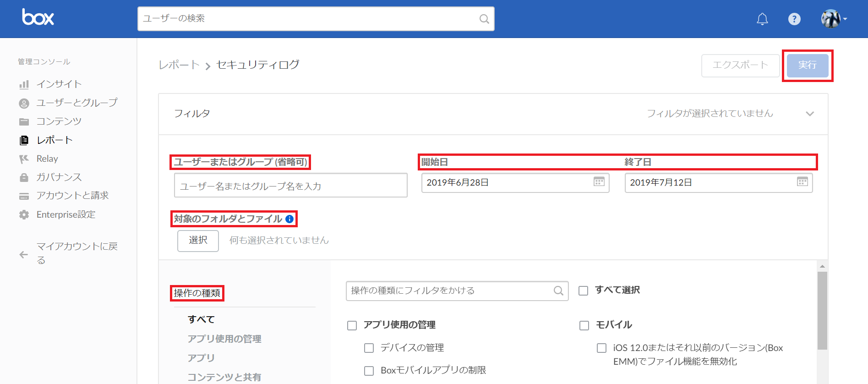Open Enterprise設定 in the sidebar
The height and width of the screenshot is (384, 868).
[x=66, y=214]
